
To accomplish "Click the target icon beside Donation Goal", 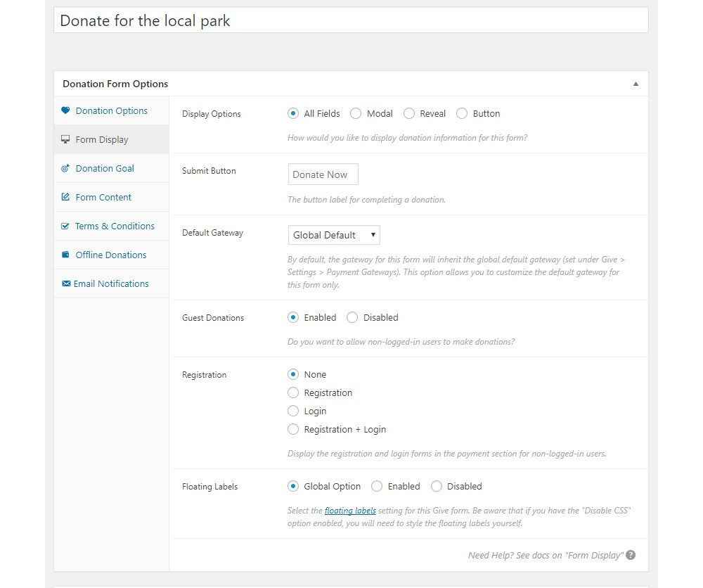I will [x=65, y=169].
